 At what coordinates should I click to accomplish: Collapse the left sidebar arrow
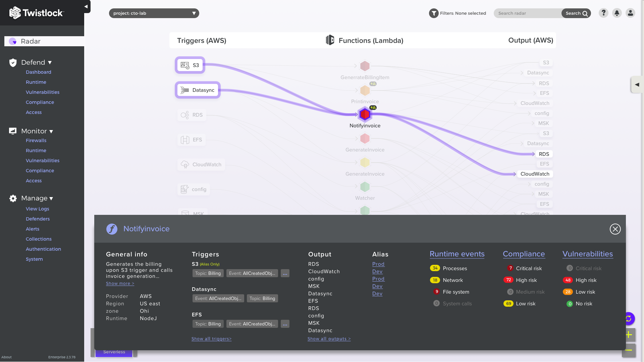pos(86,6)
